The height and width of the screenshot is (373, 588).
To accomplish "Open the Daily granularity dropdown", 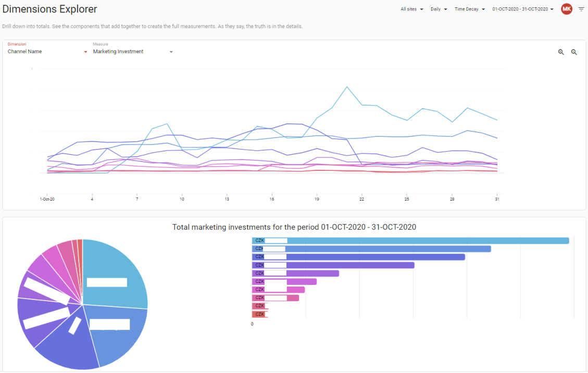I will pyautogui.click(x=439, y=9).
